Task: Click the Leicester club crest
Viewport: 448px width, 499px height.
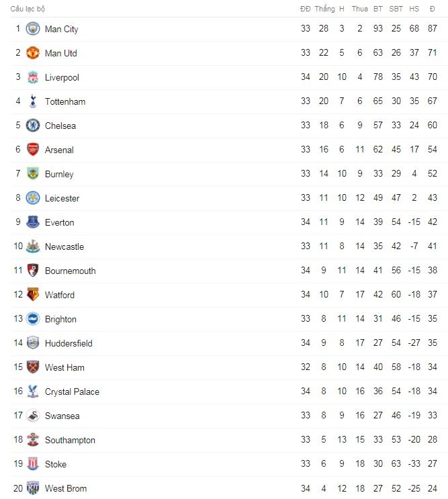Action: tap(33, 198)
